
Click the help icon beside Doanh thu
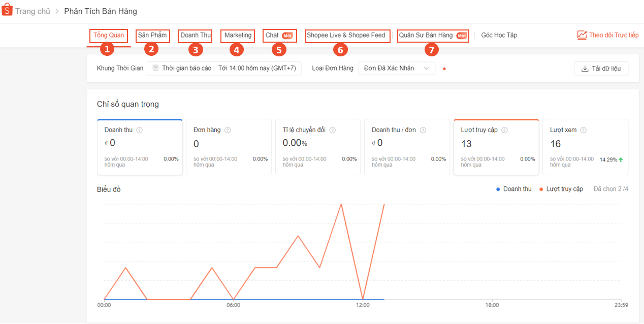(139, 130)
